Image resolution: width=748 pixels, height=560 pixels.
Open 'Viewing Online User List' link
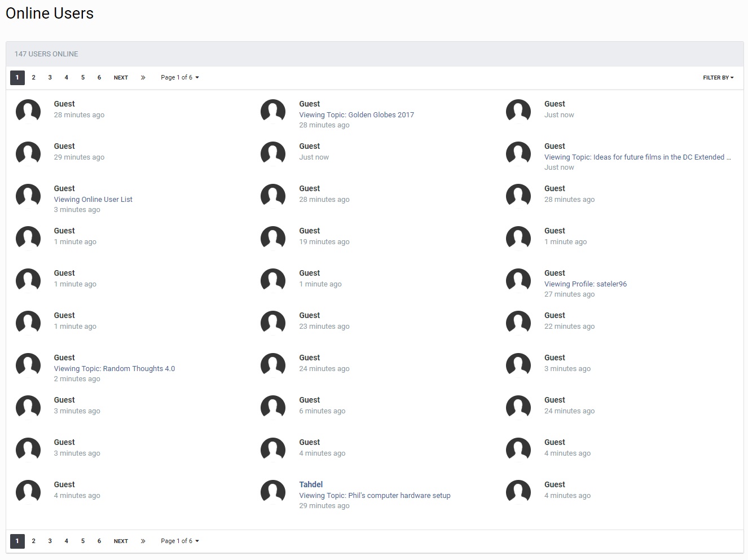pos(93,199)
